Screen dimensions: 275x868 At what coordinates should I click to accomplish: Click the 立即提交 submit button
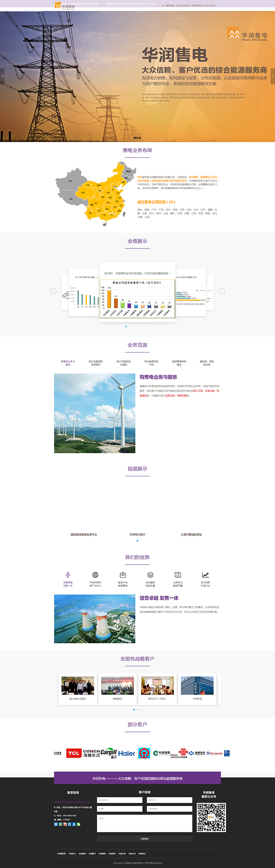[144, 839]
